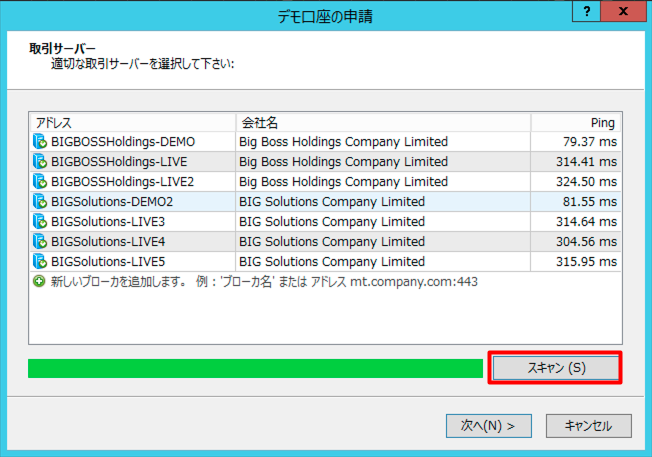Screen dimensions: 652x457
Task: Sort servers by アドレス column header
Action: click(x=132, y=122)
